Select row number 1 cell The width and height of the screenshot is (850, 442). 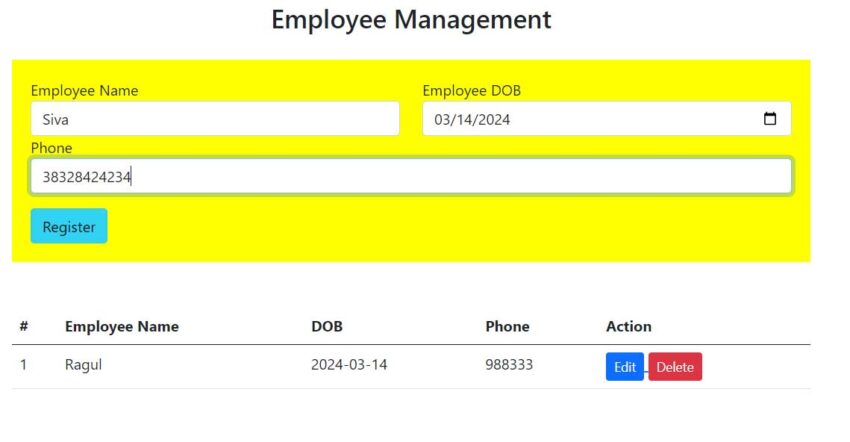(x=23, y=365)
